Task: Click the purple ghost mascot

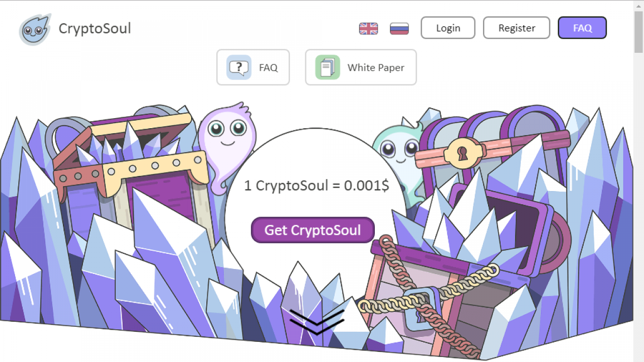Action: click(226, 147)
